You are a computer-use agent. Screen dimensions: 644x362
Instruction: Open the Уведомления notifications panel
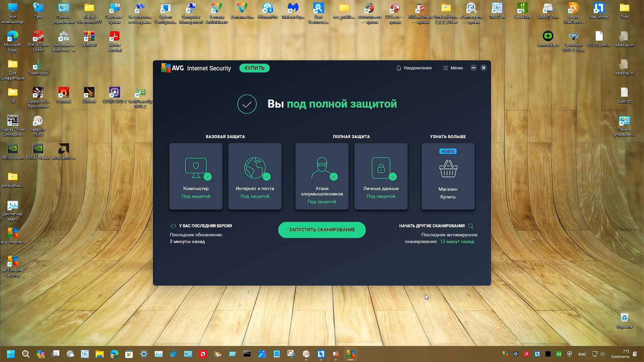pos(414,68)
